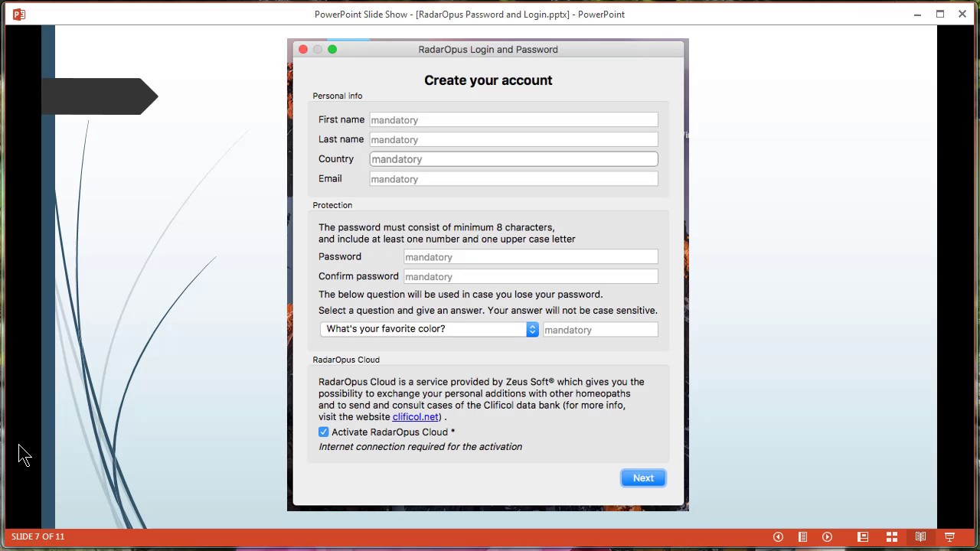
Task: Click the grey minimize dot of the RadarOpus dialog
Action: pyautogui.click(x=318, y=49)
